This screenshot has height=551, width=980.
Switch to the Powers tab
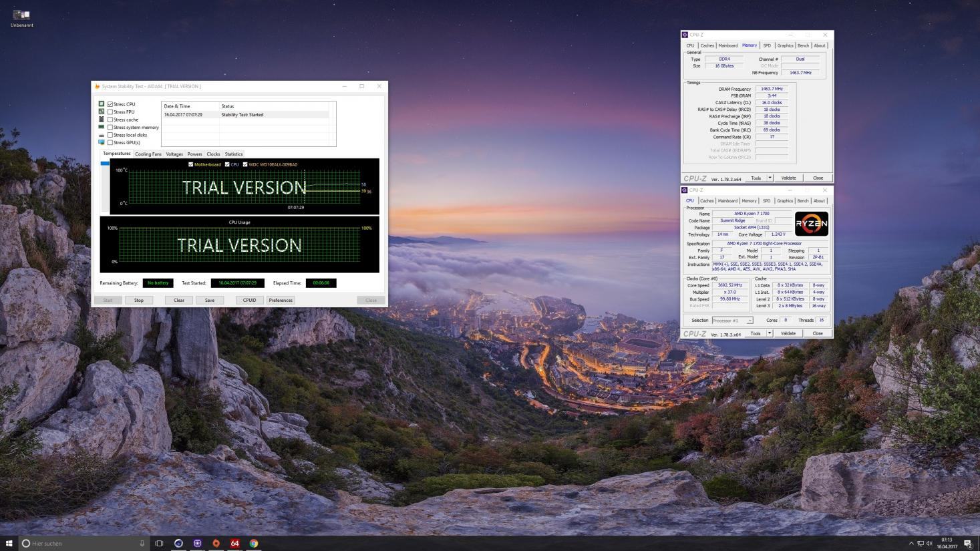[194, 154]
